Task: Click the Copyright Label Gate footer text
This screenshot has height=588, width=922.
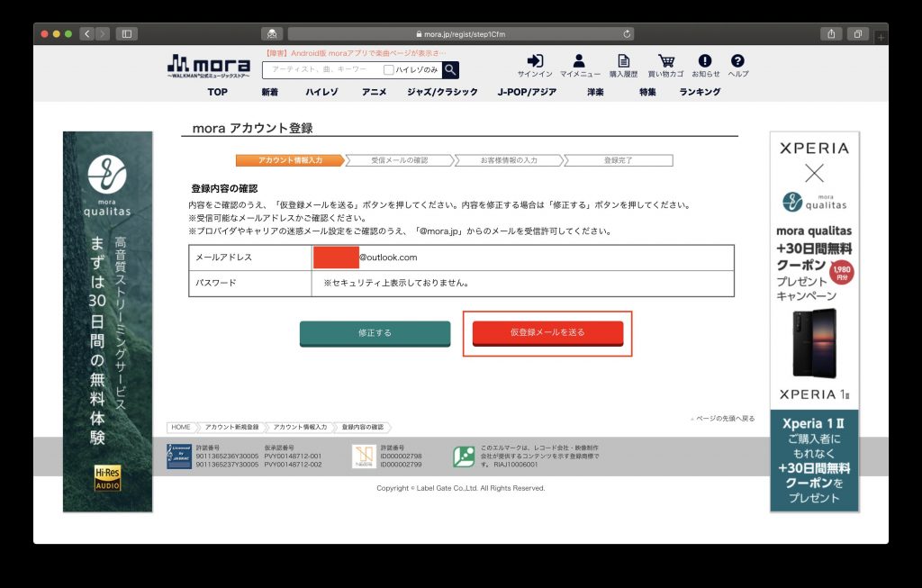Action: (x=461, y=488)
